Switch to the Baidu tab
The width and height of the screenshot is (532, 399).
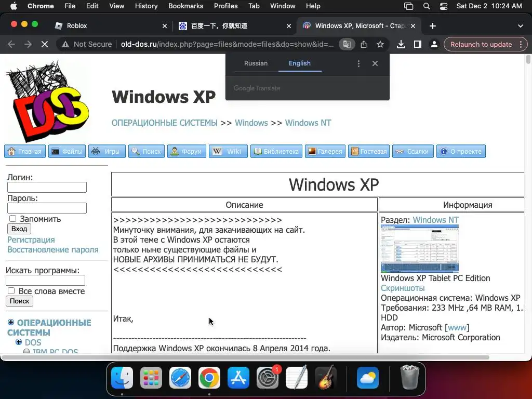235,26
